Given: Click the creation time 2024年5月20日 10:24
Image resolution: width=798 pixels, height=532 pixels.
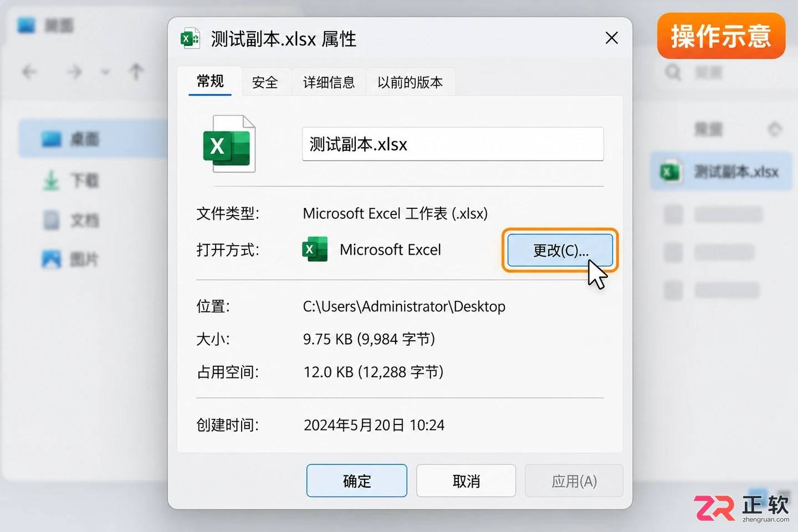Looking at the screenshot, I should [374, 425].
